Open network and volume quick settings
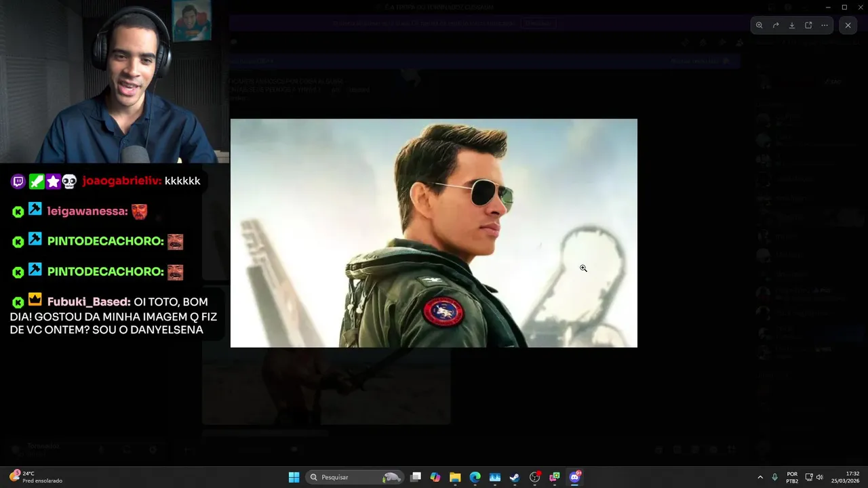868x488 pixels. [x=814, y=477]
